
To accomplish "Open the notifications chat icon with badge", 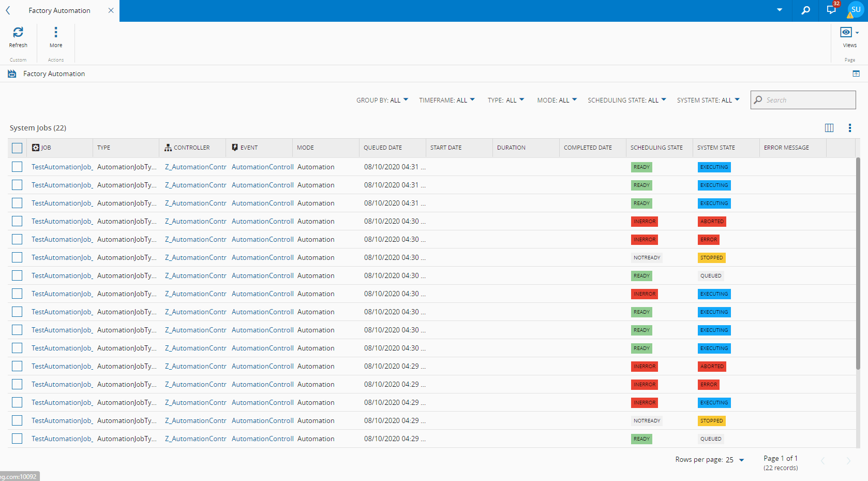I will click(x=831, y=10).
